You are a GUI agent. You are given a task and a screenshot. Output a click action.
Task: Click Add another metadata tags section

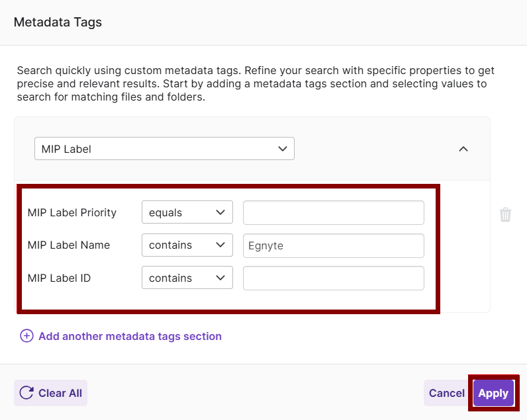point(130,336)
